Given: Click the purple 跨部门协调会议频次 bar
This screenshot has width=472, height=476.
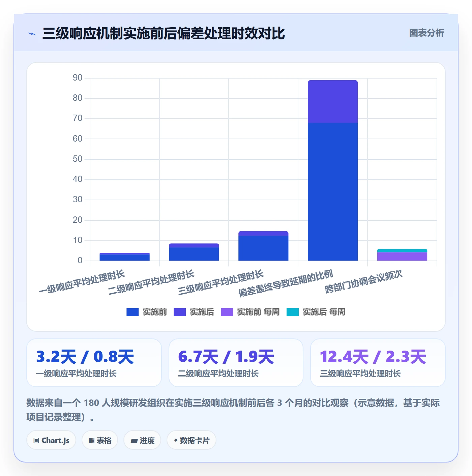Looking at the screenshot, I should [x=402, y=256].
